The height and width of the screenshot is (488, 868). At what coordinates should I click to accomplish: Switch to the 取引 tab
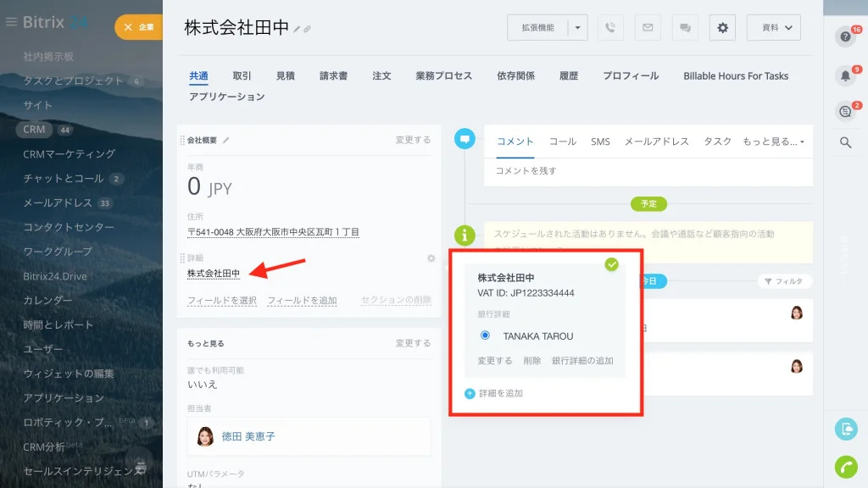(x=242, y=75)
